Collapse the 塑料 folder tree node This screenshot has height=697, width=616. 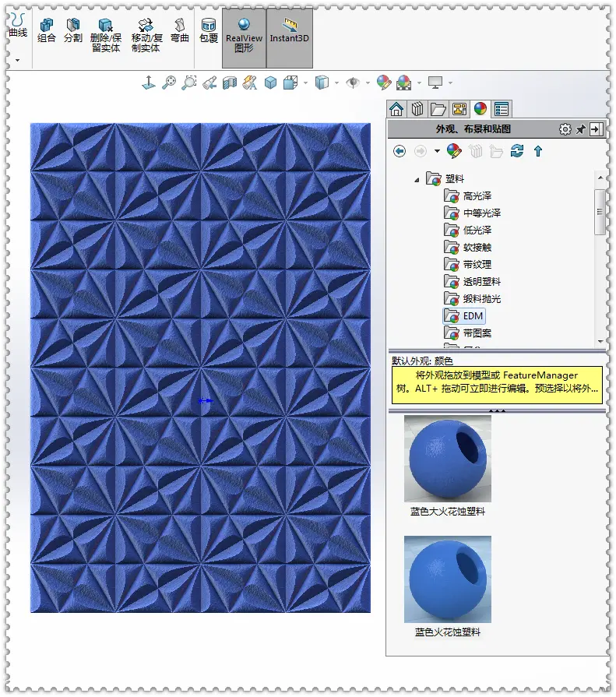click(x=417, y=180)
